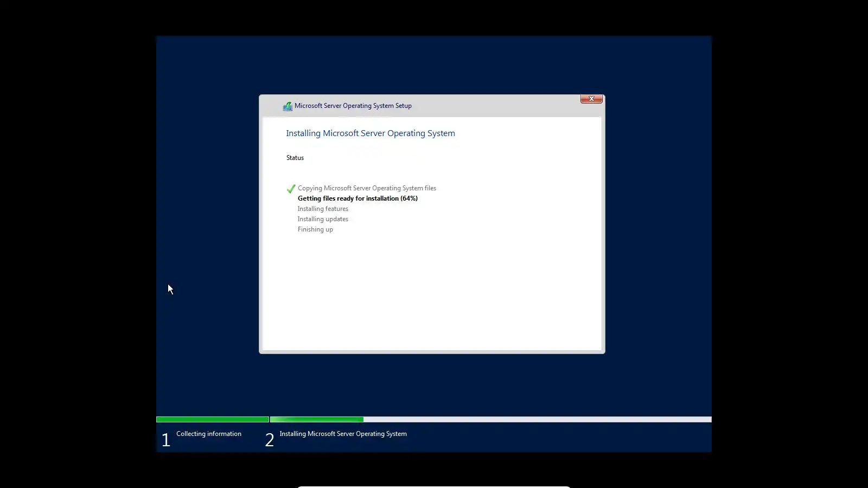The image size is (868, 488).
Task: Click the 'Installing features' step
Action: click(x=323, y=209)
